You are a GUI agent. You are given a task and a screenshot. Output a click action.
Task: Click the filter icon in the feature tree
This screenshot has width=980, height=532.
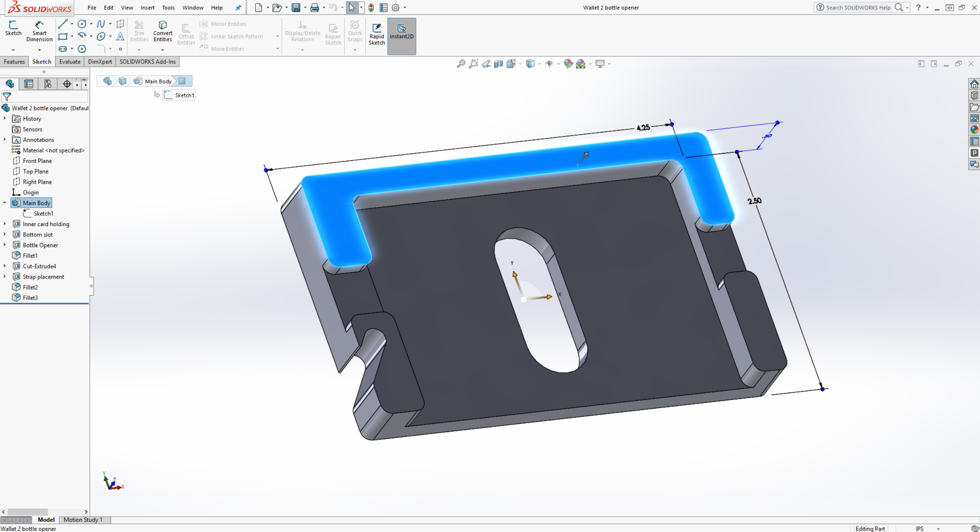7,96
